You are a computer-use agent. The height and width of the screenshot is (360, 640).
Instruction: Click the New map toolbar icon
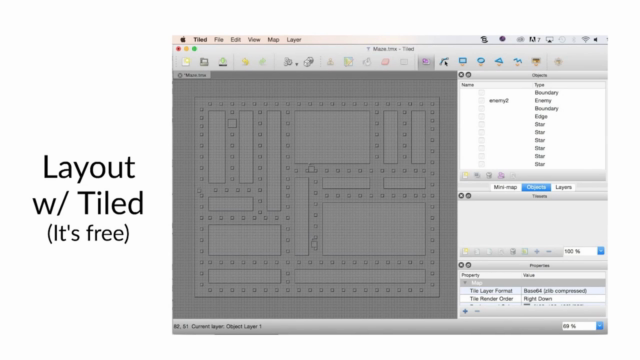pos(186,62)
